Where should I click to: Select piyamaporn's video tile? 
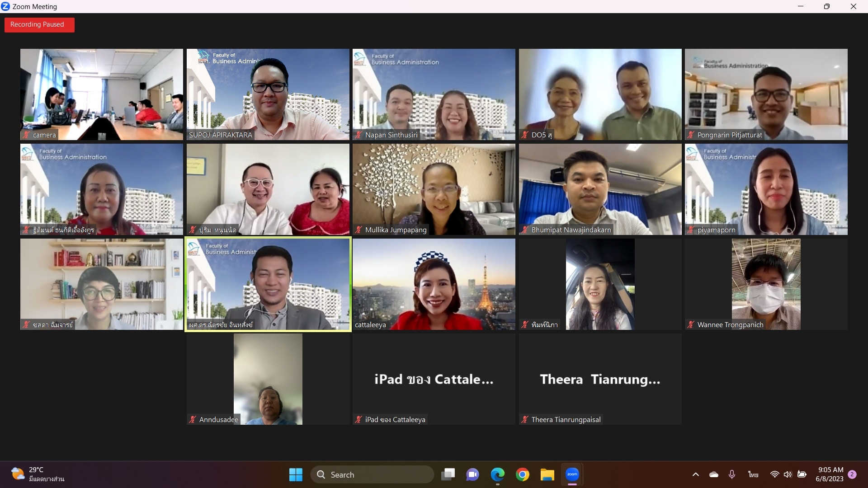pos(766,189)
